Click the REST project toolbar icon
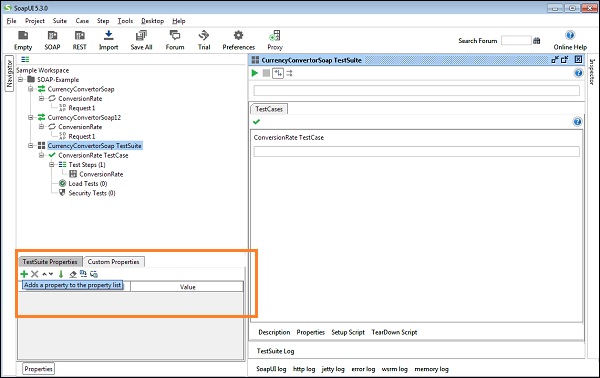 [80, 40]
